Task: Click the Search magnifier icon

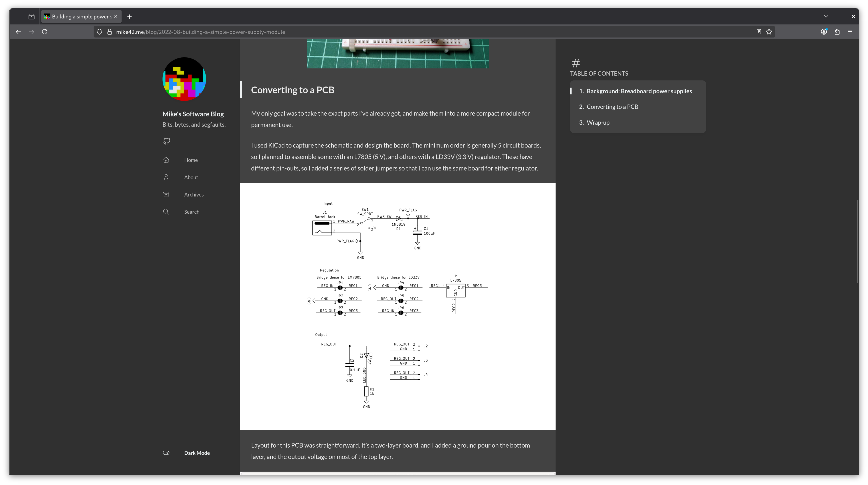Action: click(166, 211)
